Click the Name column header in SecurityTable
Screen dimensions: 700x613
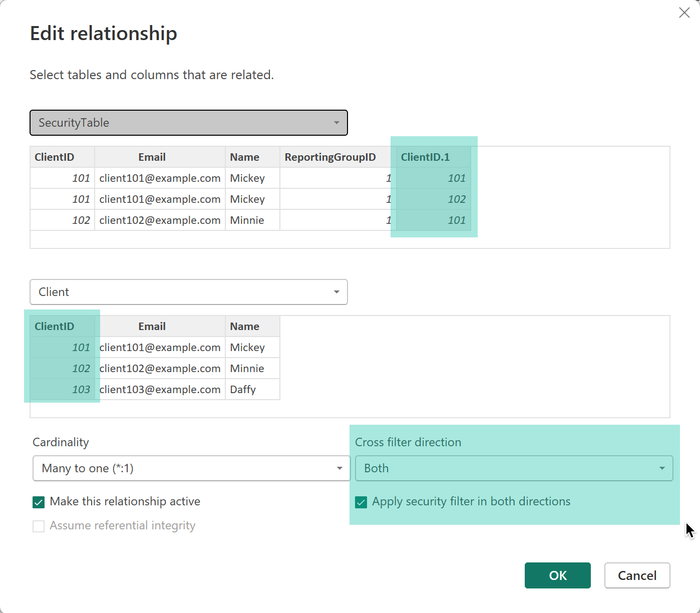[x=252, y=157]
